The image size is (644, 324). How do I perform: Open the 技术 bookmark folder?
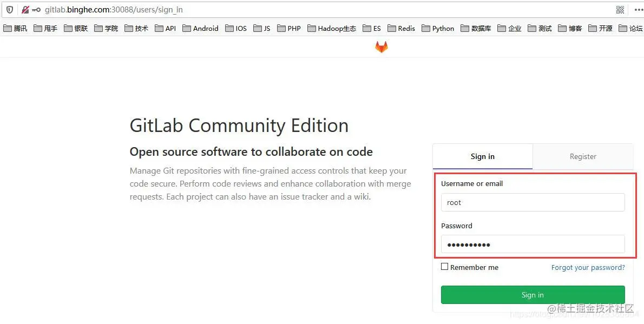point(136,28)
